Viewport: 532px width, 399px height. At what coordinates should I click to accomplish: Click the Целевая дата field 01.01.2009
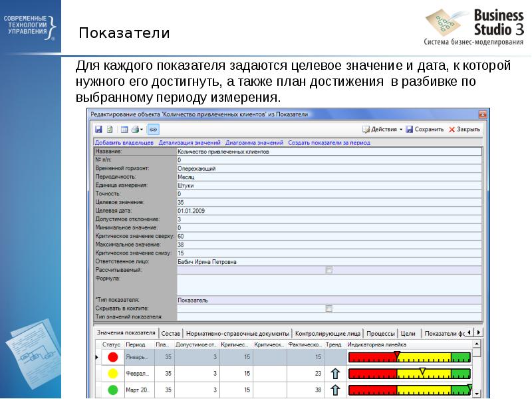[329, 211]
